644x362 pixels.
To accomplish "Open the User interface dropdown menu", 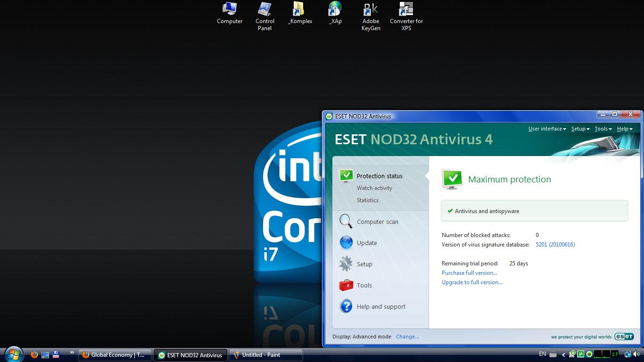I will pyautogui.click(x=547, y=129).
